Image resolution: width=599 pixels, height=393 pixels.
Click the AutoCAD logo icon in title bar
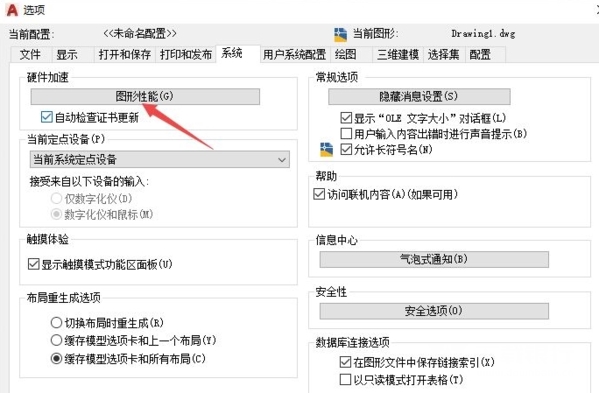coord(12,9)
